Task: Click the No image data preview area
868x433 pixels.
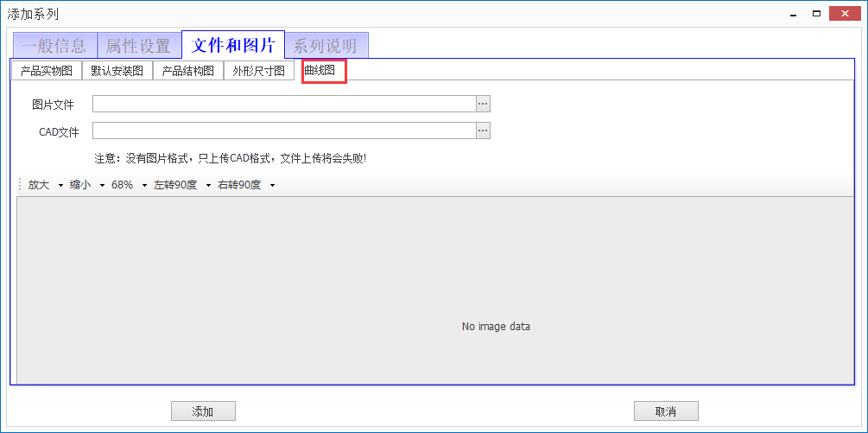Action: [435, 290]
